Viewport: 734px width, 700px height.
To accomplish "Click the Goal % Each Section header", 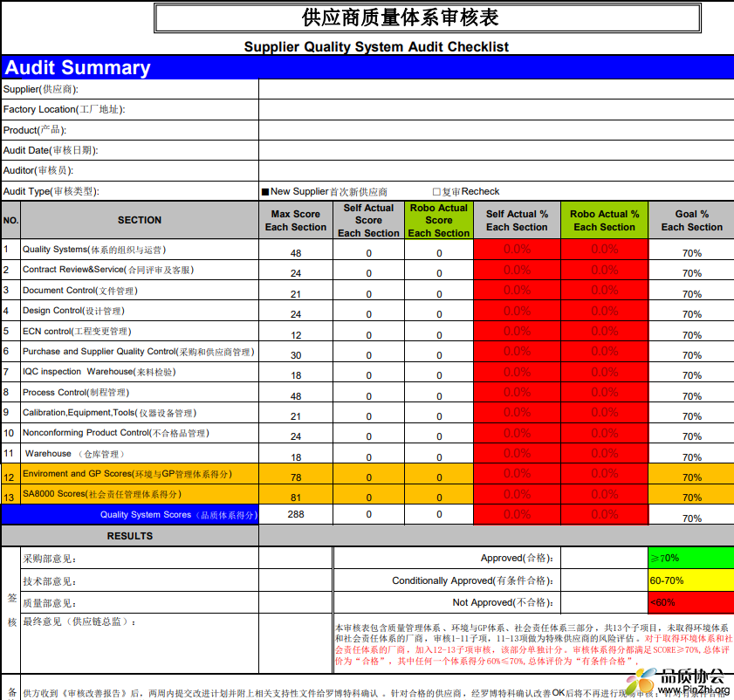I will [x=691, y=220].
